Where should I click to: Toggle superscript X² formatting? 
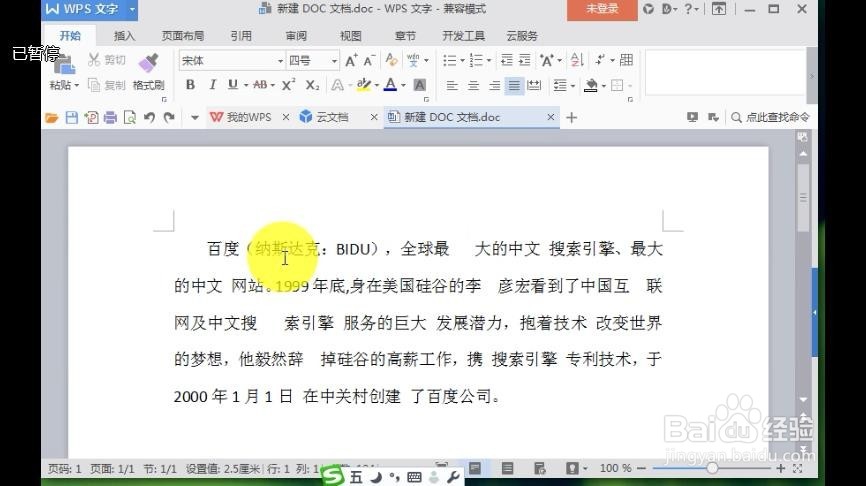pyautogui.click(x=288, y=84)
